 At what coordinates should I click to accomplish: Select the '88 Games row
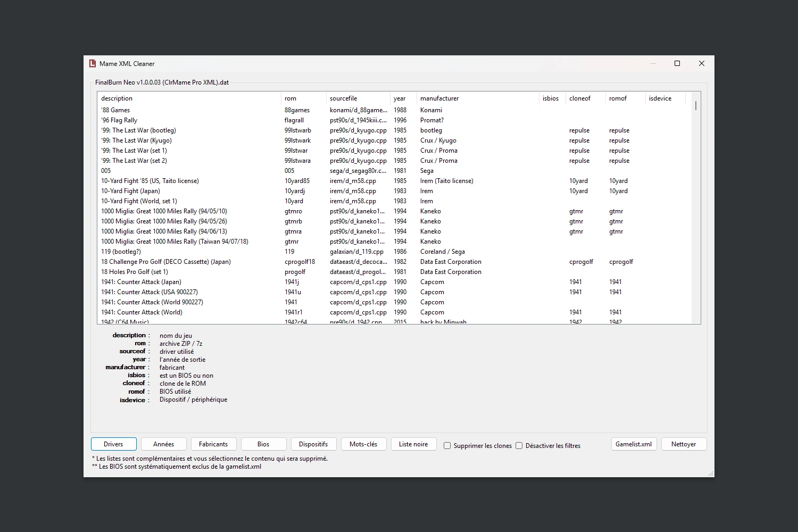pyautogui.click(x=395, y=110)
